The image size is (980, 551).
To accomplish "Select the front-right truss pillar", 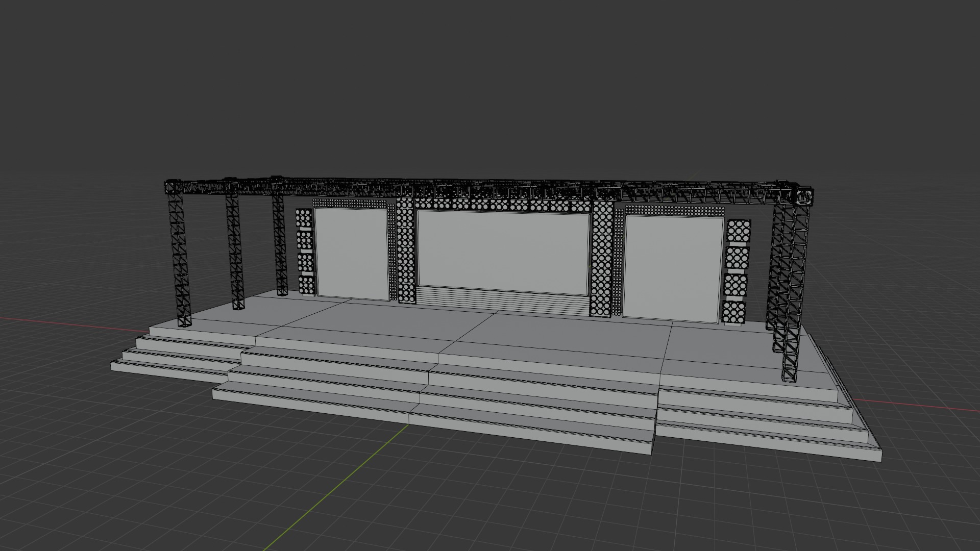I will pyautogui.click(x=795, y=292).
